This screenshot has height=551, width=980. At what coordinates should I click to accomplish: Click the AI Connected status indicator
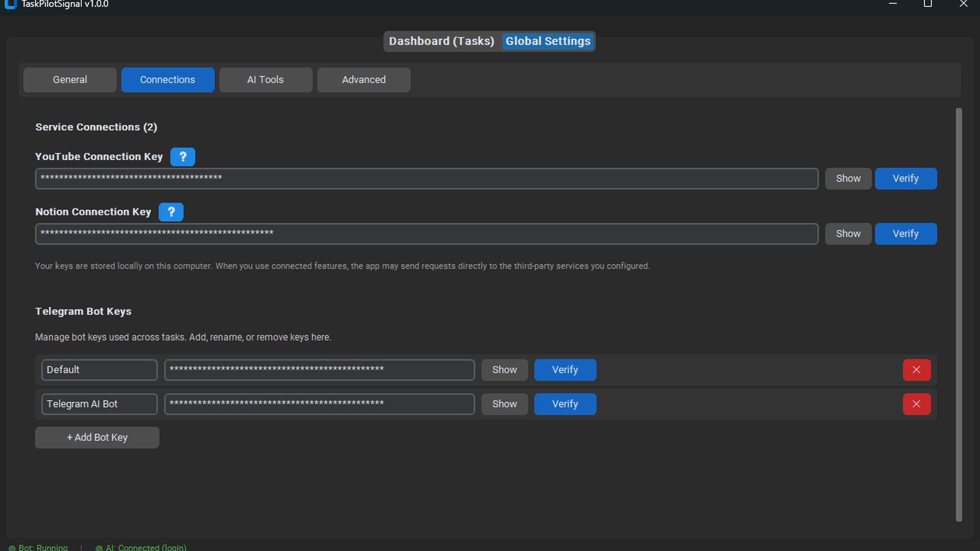pos(141,547)
